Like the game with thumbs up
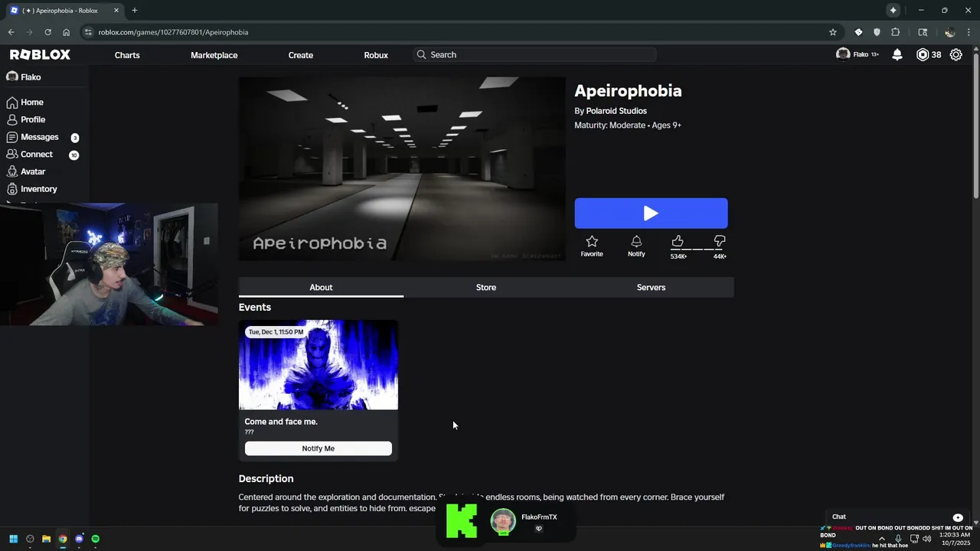Viewport: 980px width, 551px height. tap(678, 241)
